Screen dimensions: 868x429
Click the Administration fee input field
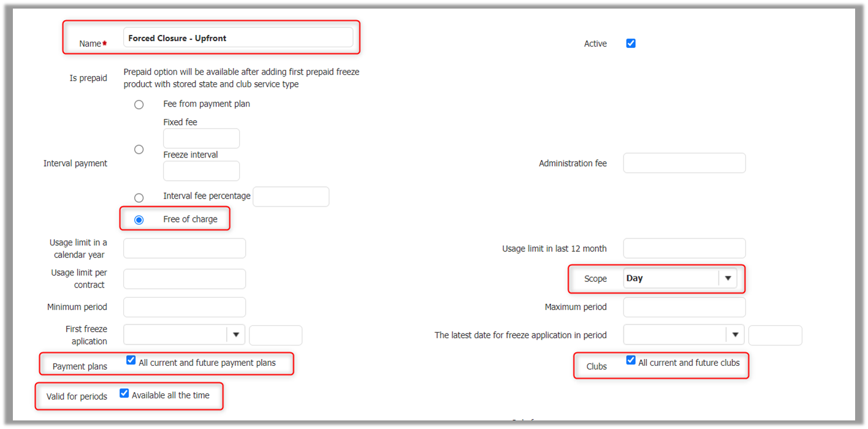pos(684,163)
